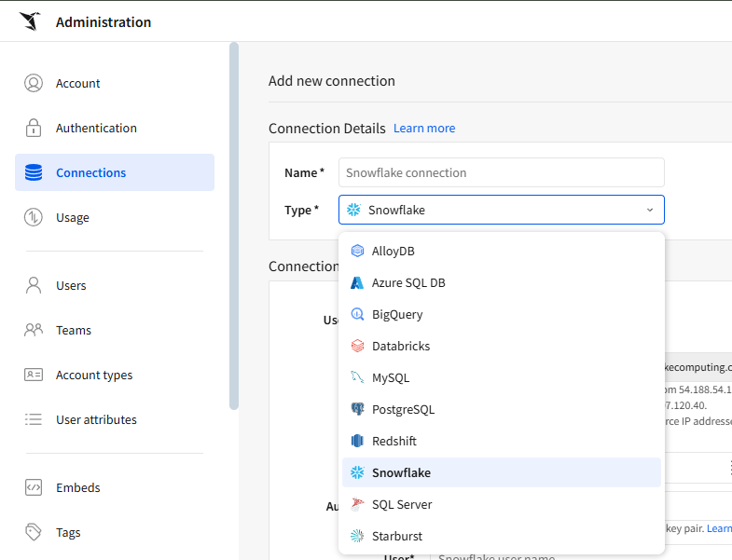
Task: Click the Connection Details heading text
Action: pos(326,129)
